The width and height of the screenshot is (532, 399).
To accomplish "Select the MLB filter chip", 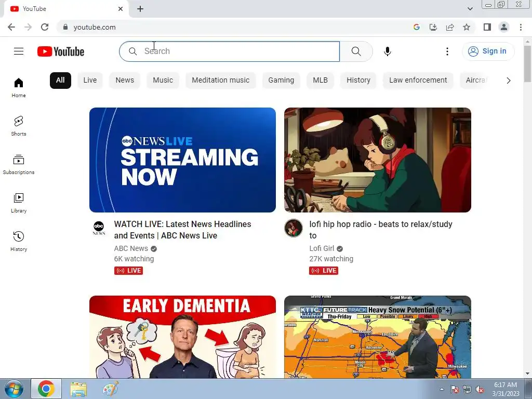I will coord(320,81).
